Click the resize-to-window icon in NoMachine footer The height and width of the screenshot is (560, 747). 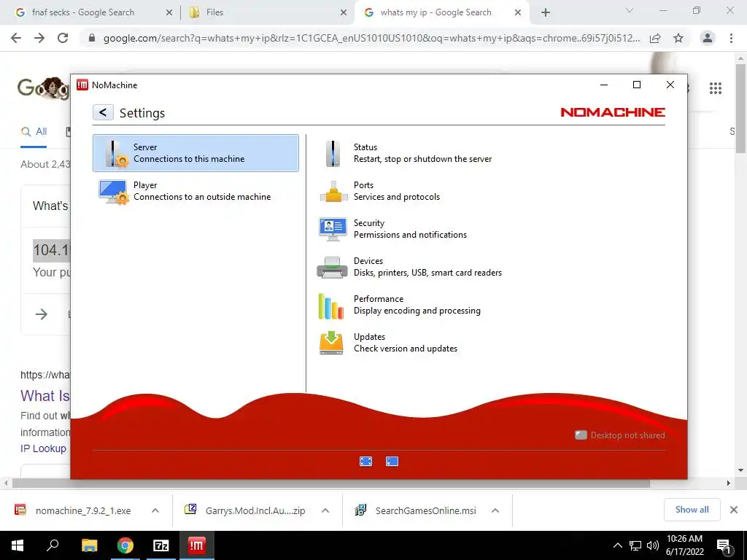(x=392, y=462)
